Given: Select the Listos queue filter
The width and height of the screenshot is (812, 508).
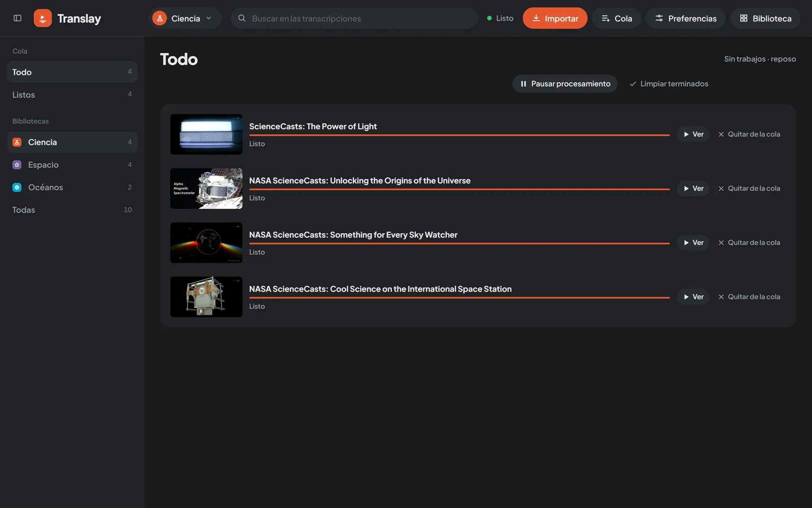Looking at the screenshot, I should click(72, 95).
